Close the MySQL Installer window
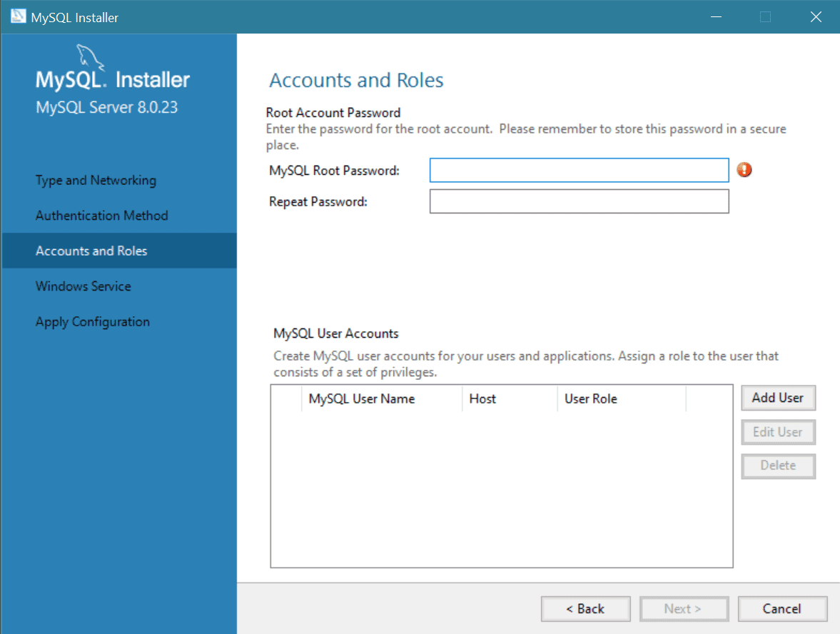 (x=816, y=17)
